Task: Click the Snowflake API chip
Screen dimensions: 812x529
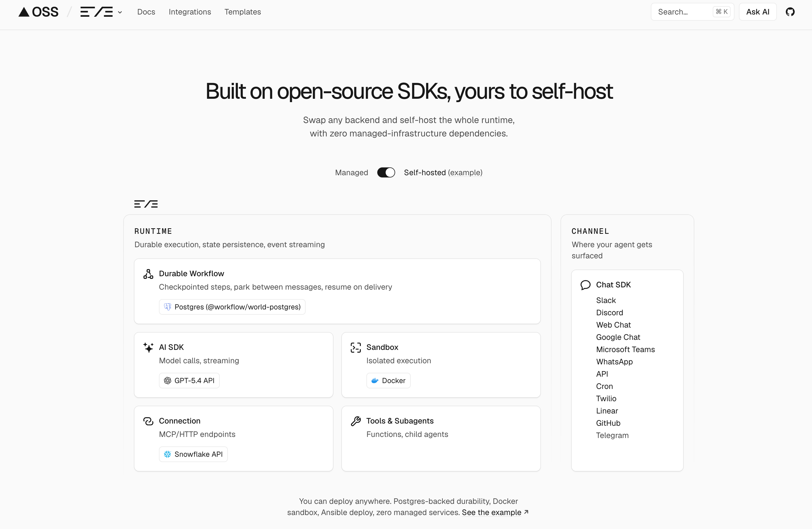Action: (x=193, y=454)
